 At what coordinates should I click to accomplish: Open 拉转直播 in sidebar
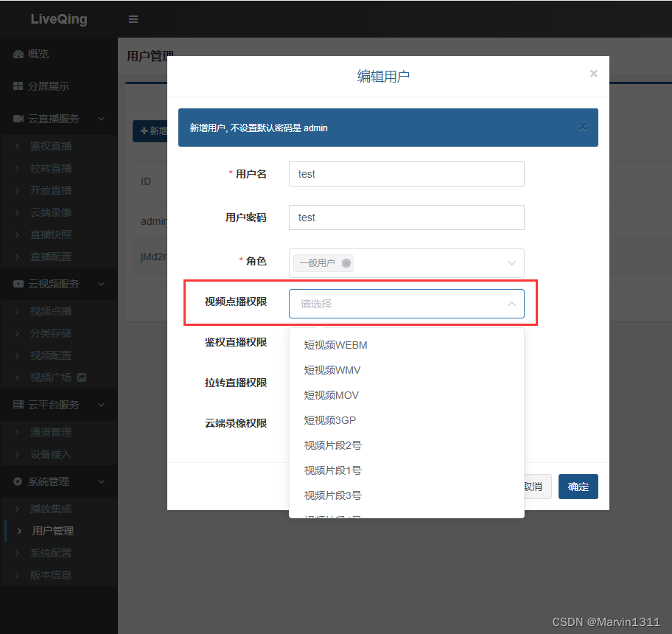tap(51, 168)
